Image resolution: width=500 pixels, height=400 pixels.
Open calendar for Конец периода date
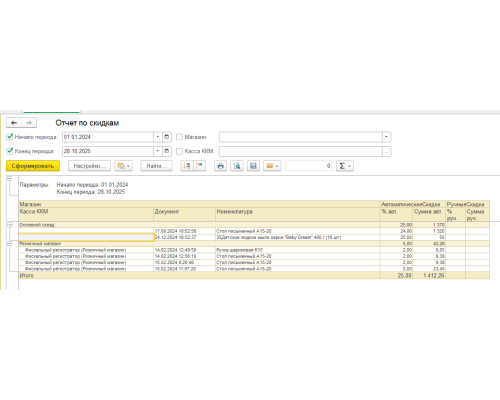(x=167, y=151)
